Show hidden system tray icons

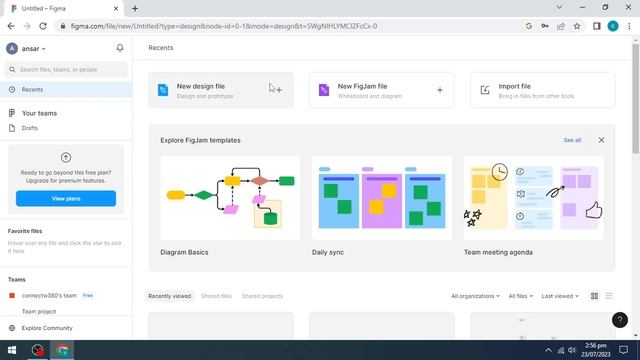[548, 350]
